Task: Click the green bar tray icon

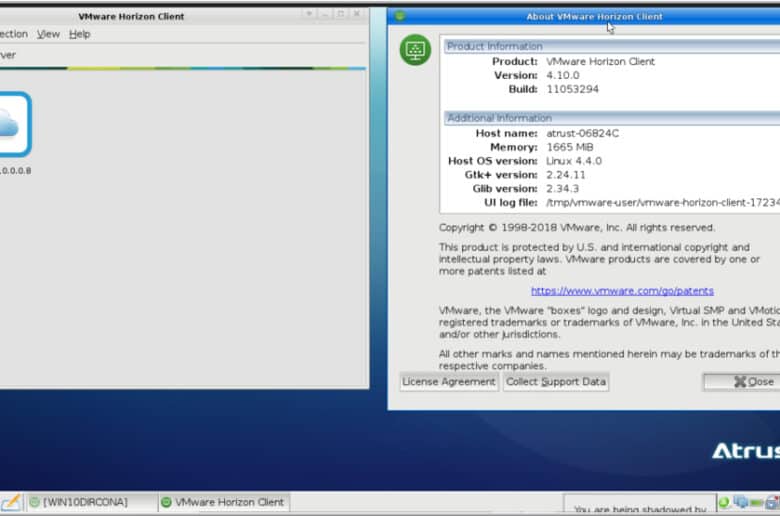Action: (x=757, y=503)
